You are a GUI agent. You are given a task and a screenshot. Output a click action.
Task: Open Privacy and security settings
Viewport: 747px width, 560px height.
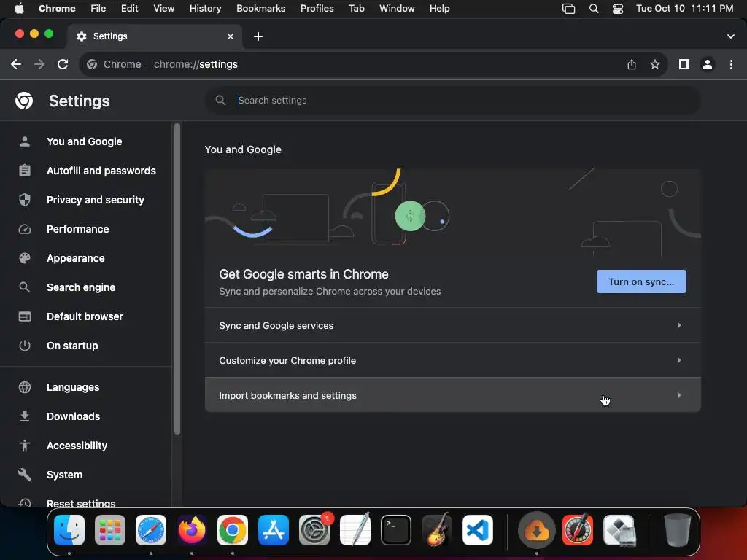pyautogui.click(x=96, y=200)
